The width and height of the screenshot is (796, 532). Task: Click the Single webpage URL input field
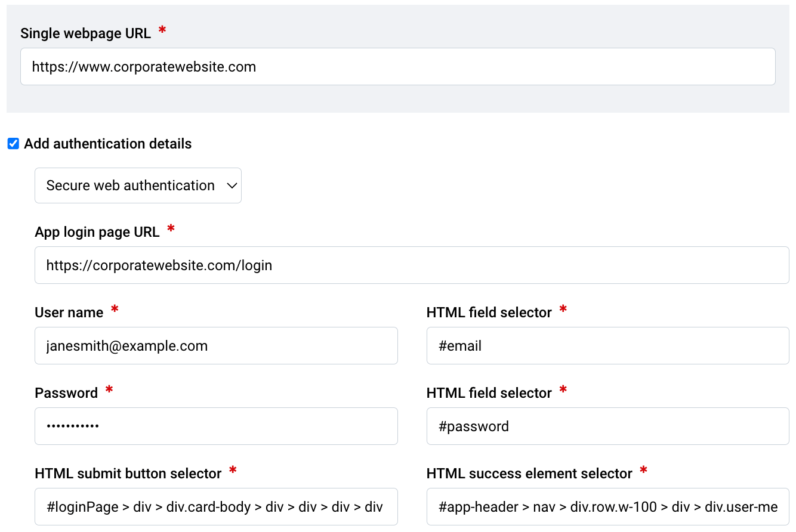click(x=397, y=66)
